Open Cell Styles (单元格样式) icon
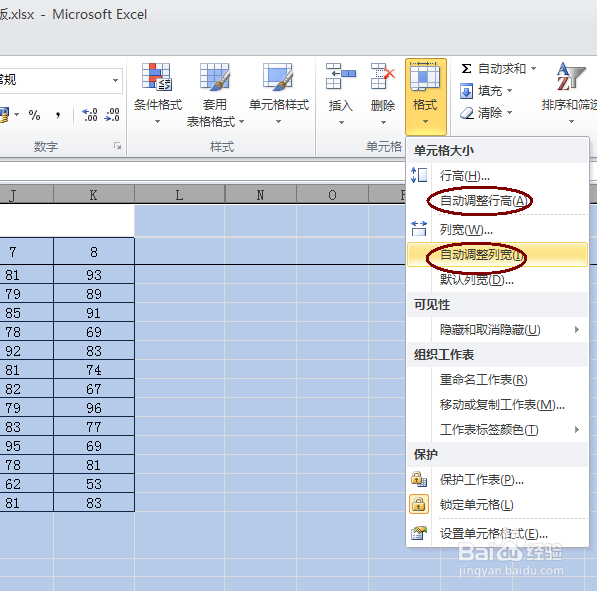 pyautogui.click(x=278, y=77)
